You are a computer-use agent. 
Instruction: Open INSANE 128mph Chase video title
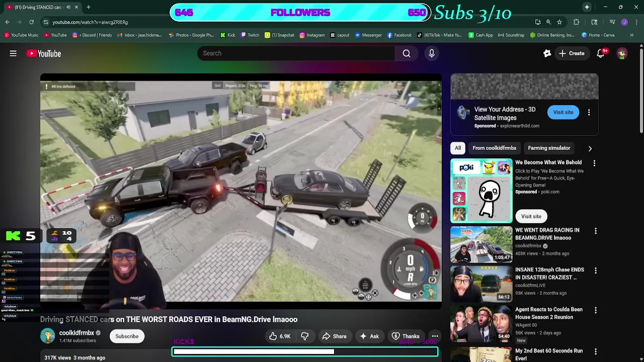[549, 274]
